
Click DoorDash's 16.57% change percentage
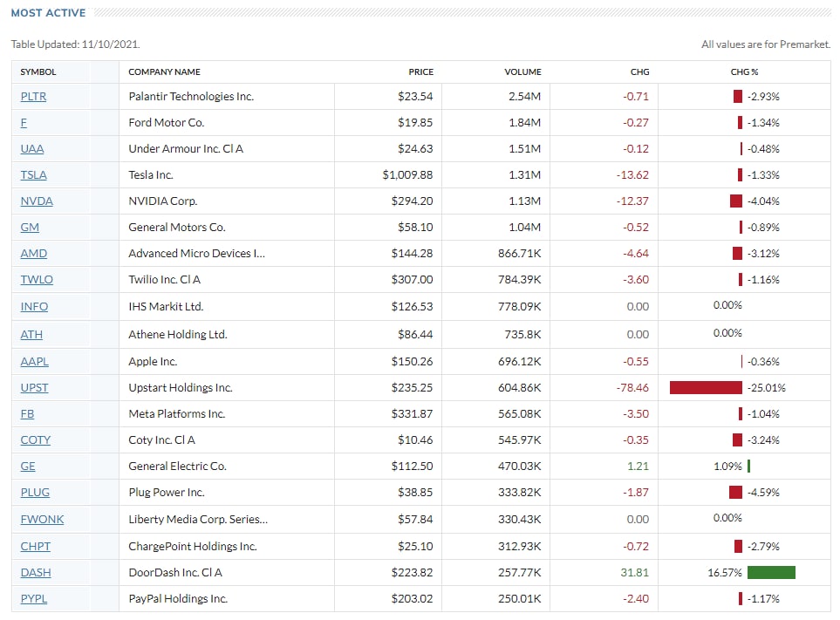point(725,573)
